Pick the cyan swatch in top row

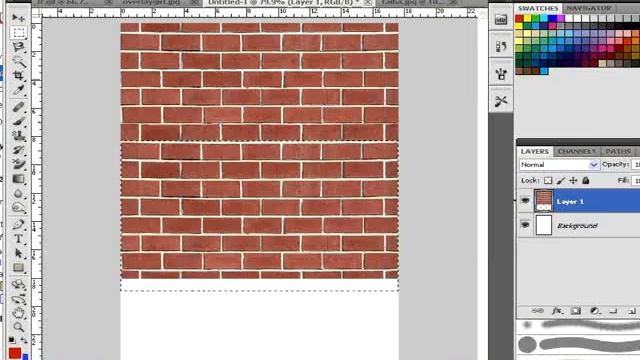(x=544, y=18)
